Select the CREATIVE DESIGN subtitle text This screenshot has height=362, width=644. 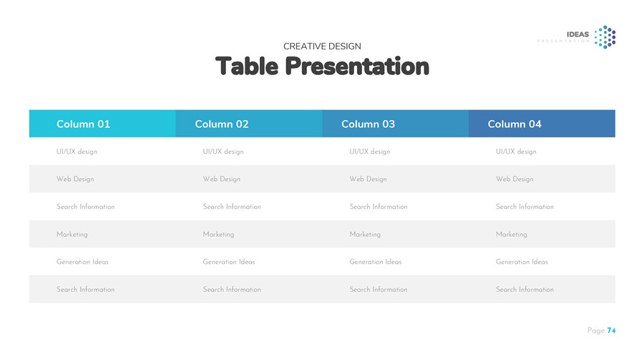point(322,47)
